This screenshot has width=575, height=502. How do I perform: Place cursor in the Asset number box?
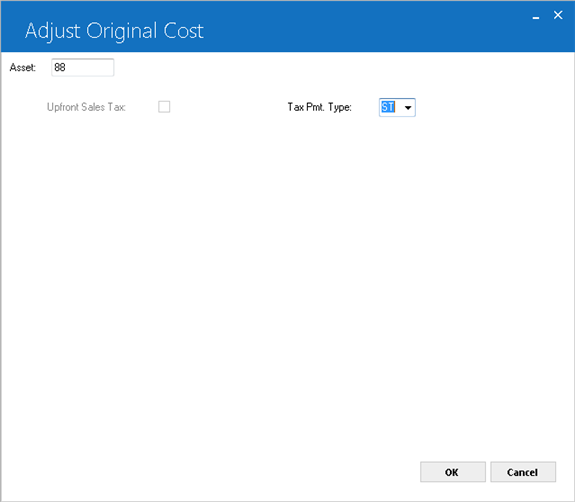(x=83, y=67)
